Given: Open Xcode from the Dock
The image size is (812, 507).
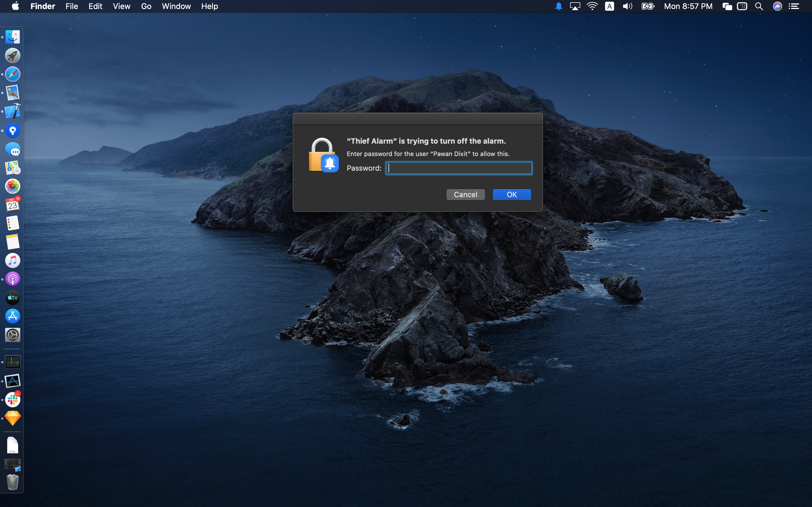Looking at the screenshot, I should pos(12,111).
